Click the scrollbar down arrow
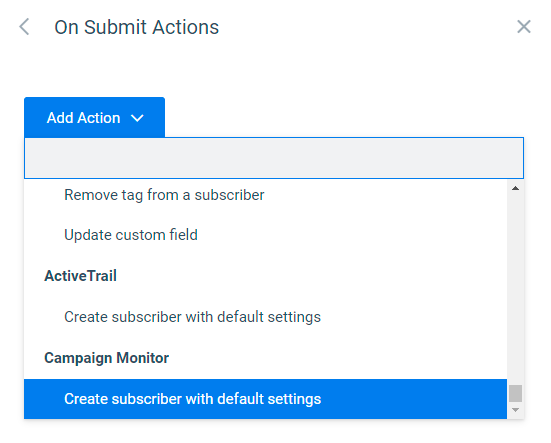The width and height of the screenshot is (551, 443). tap(516, 410)
